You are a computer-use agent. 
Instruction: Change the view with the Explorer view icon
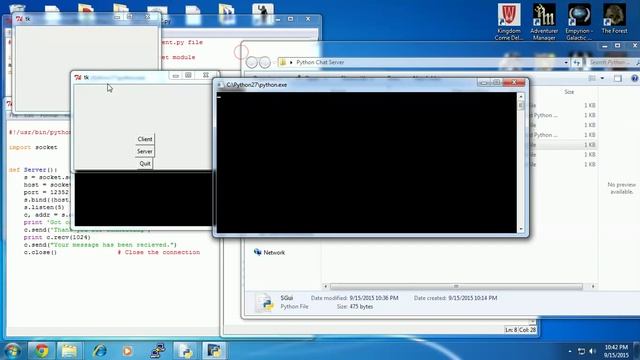coord(592,78)
